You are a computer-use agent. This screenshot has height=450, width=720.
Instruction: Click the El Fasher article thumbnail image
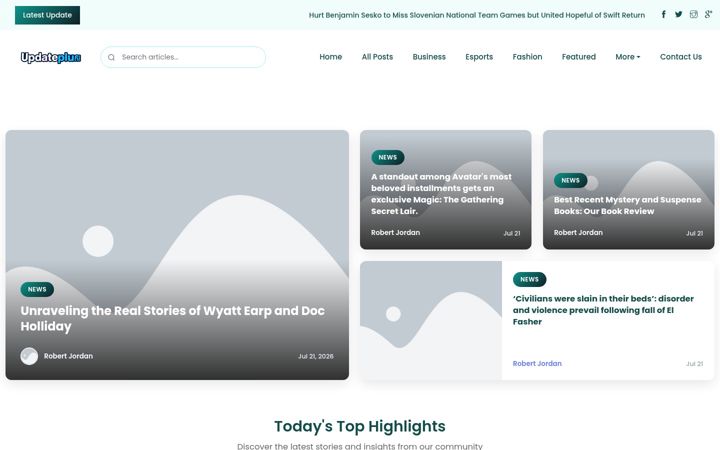[431, 321]
